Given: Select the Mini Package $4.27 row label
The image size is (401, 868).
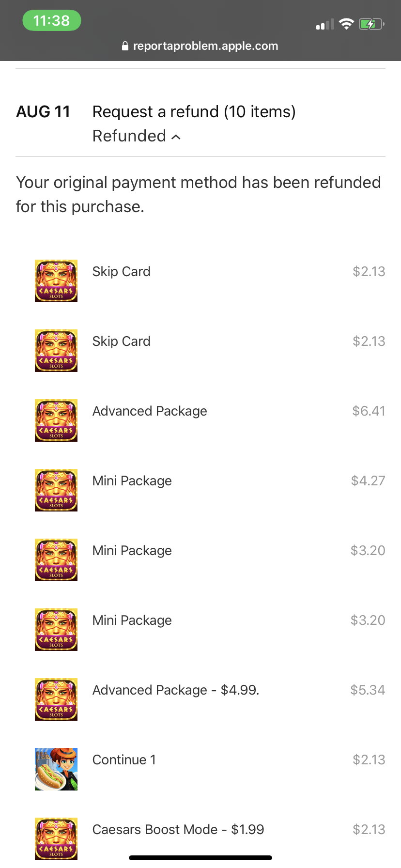Looking at the screenshot, I should click(x=132, y=480).
